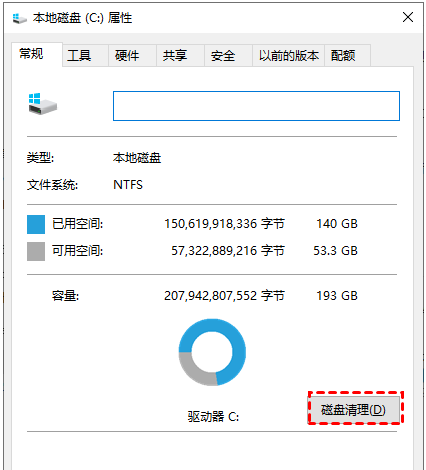Select the 207,942,807,552 字节 capacity value
Image resolution: width=426 pixels, height=470 pixels.
[x=224, y=296]
